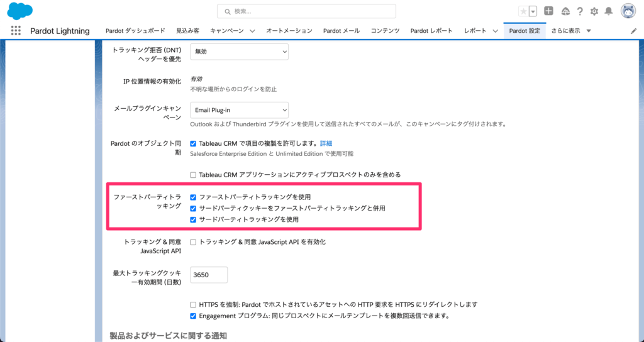Click the Salesforce cloud logo
Image resolution: width=644 pixels, height=342 pixels.
pyautogui.click(x=19, y=11)
